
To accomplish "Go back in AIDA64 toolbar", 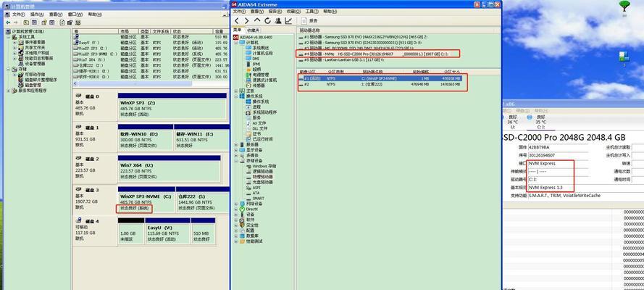I will point(237,20).
